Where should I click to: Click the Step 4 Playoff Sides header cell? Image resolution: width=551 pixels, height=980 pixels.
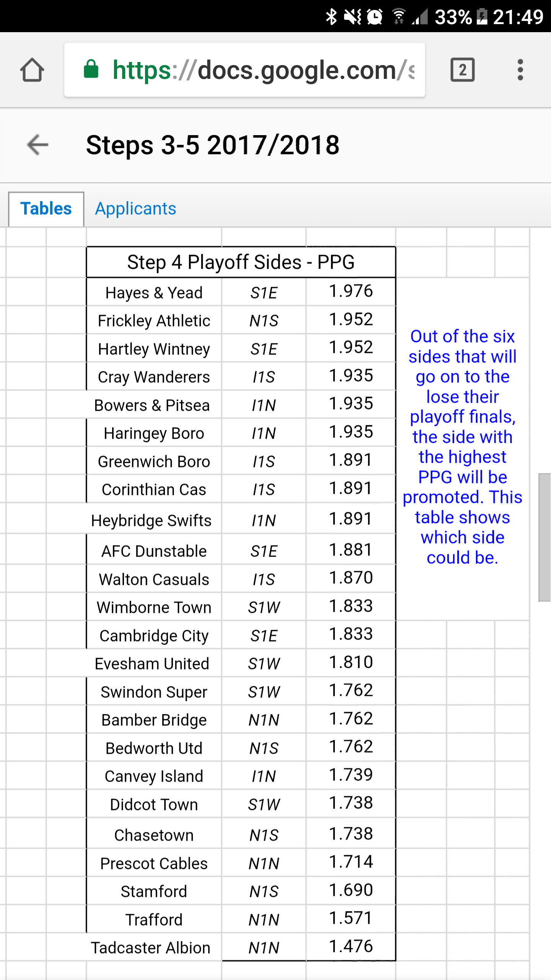point(241,263)
